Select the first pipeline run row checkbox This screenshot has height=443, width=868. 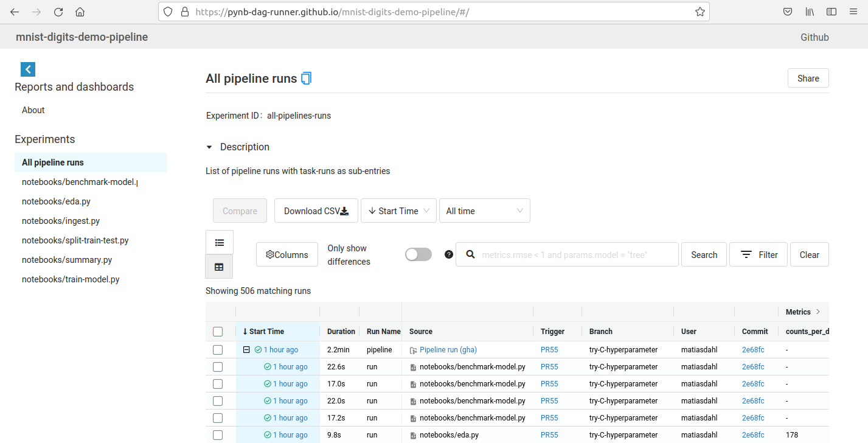(x=218, y=349)
